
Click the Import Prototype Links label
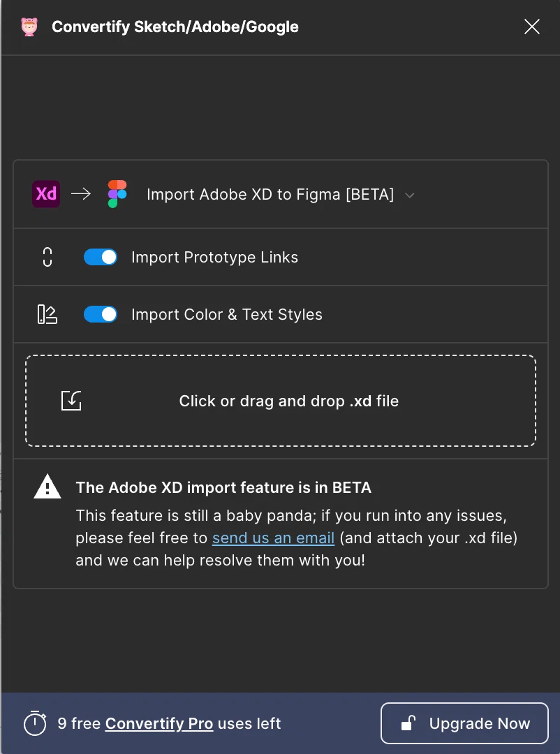coord(214,257)
